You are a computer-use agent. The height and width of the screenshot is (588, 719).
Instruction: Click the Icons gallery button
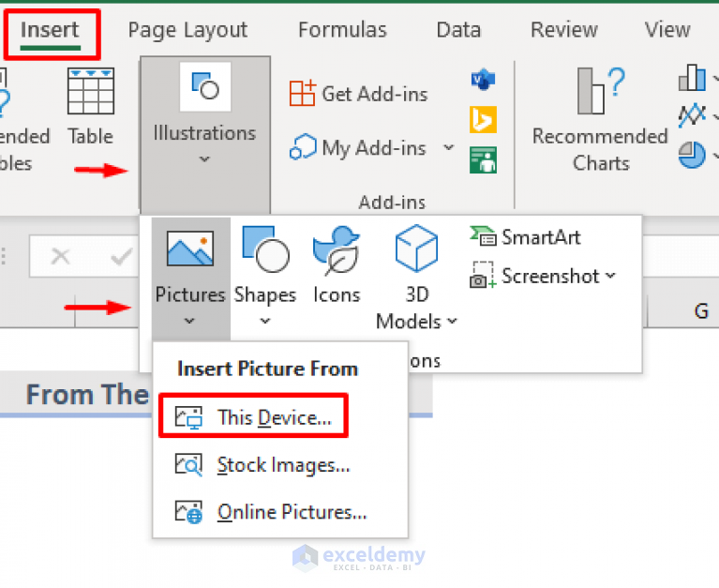337,267
